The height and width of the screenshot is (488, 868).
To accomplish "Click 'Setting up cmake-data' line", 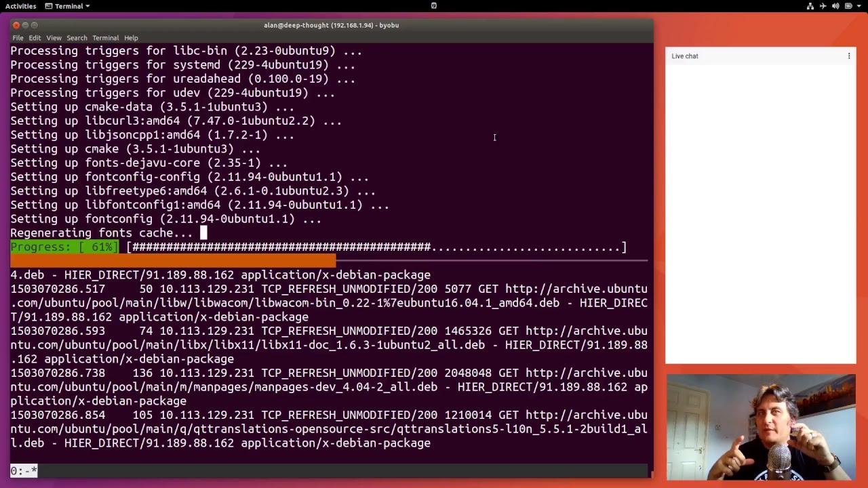I will 153,107.
